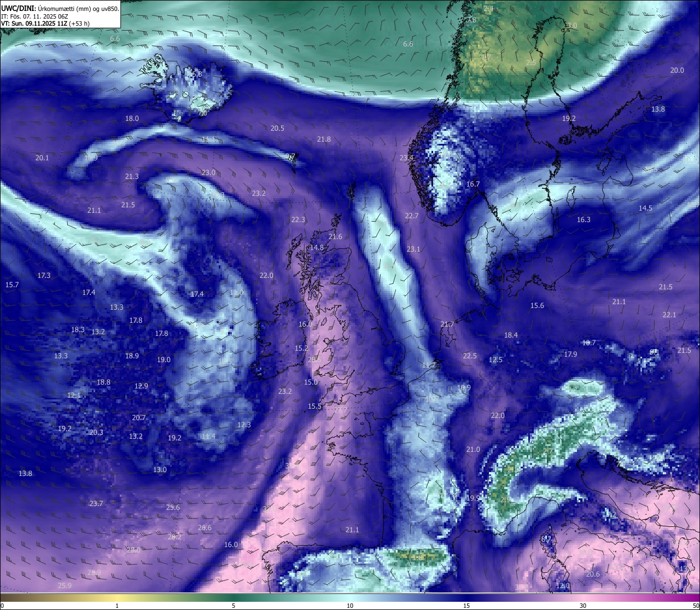This screenshot has width=700, height=610.
Task: Click the 25.6 value on the map
Action: [173, 507]
